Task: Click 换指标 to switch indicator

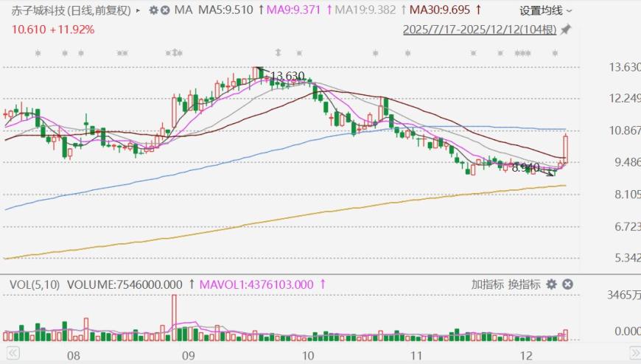Action: [524, 284]
